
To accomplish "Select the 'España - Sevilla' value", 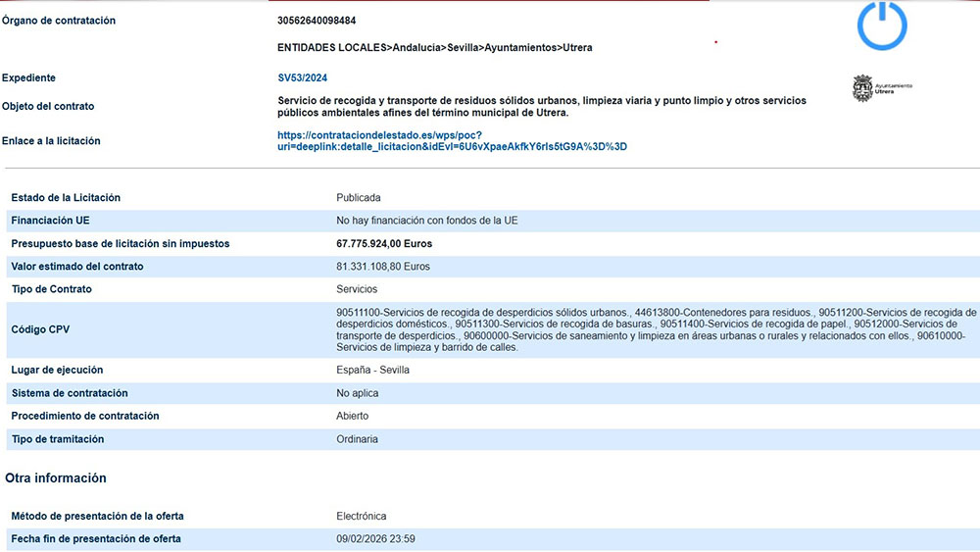I will tap(373, 370).
